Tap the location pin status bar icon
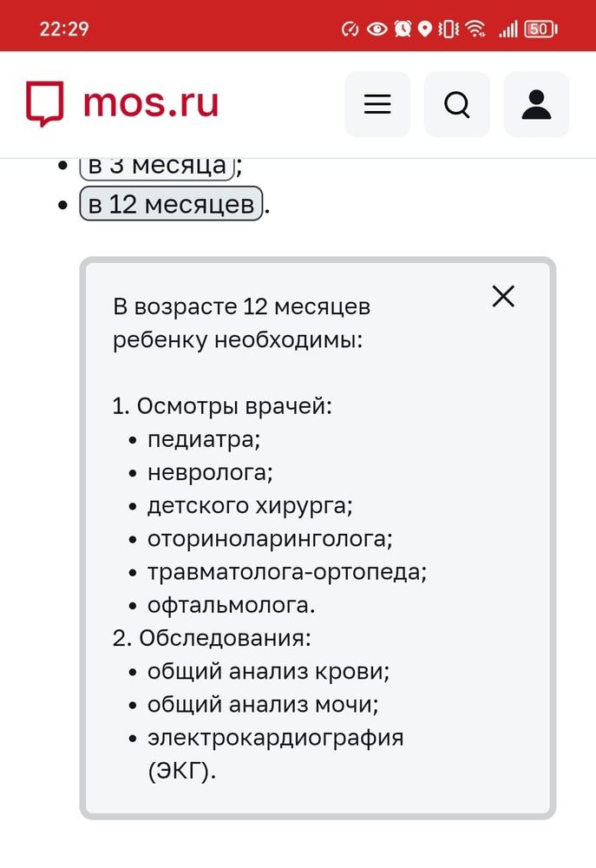 tap(423, 27)
